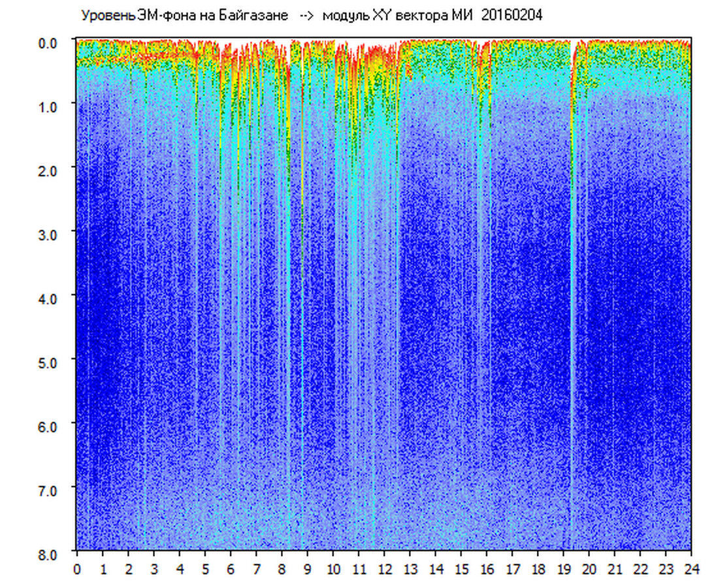
Task: Click hour '24' on the horizontal axis
Action: [x=691, y=569]
